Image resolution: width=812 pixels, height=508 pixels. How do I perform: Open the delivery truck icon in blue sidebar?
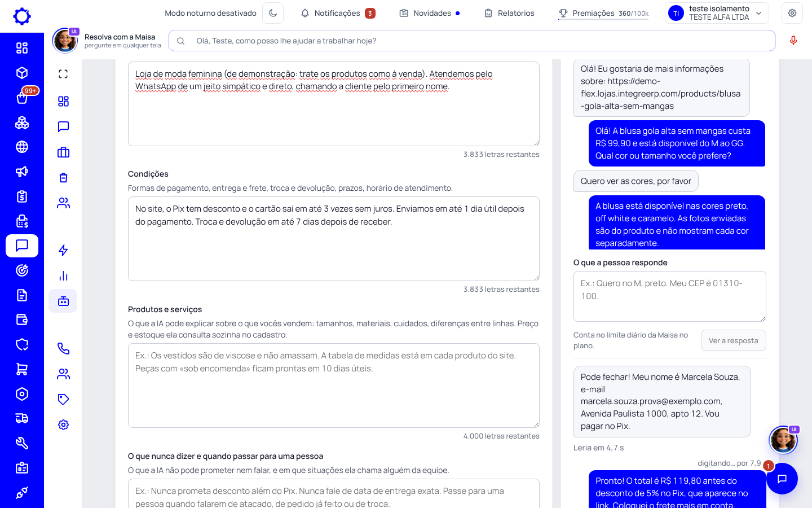[22, 418]
